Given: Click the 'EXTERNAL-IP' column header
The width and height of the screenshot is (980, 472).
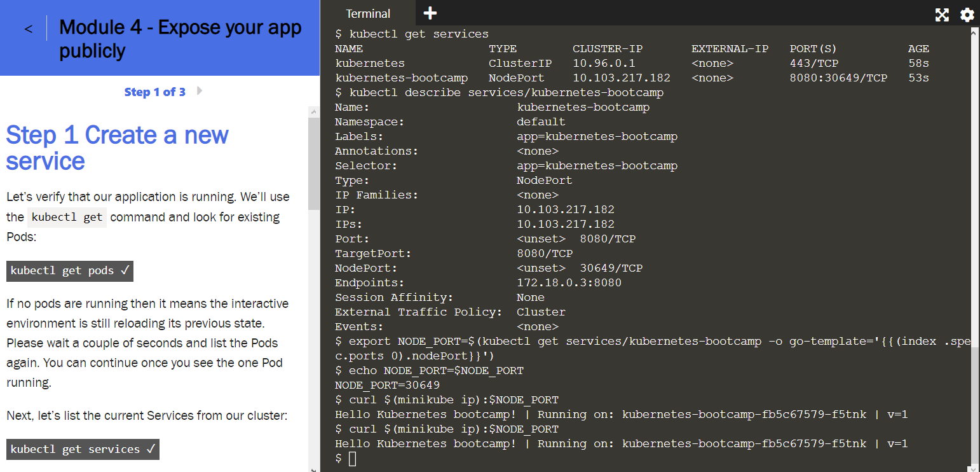Looking at the screenshot, I should click(730, 49).
